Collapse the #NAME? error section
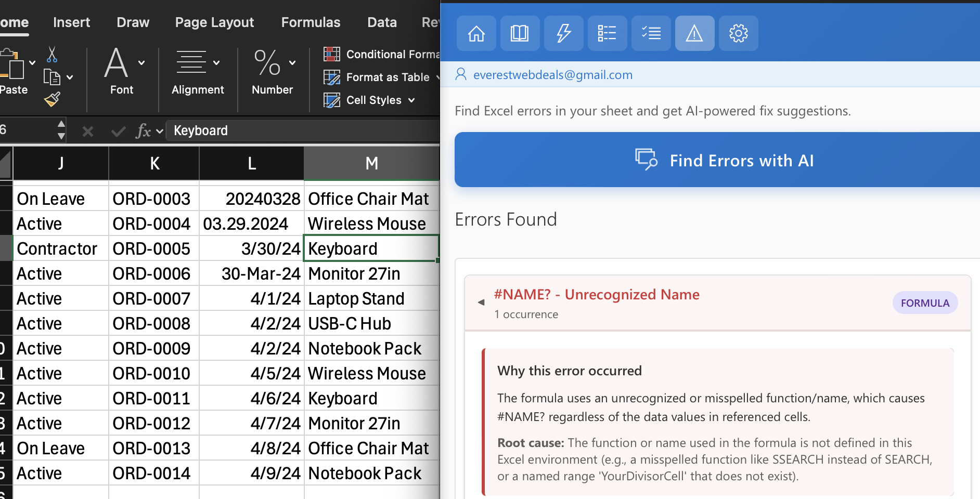This screenshot has height=499, width=980. [x=481, y=303]
